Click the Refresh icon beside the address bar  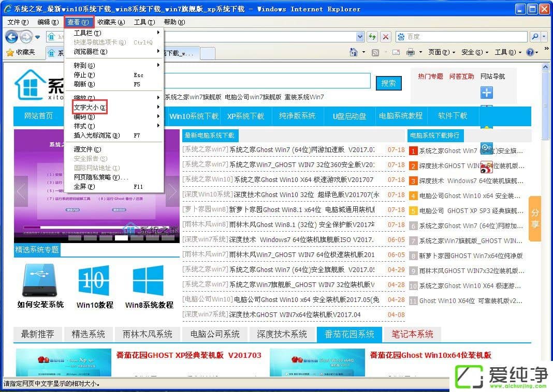pos(372,37)
